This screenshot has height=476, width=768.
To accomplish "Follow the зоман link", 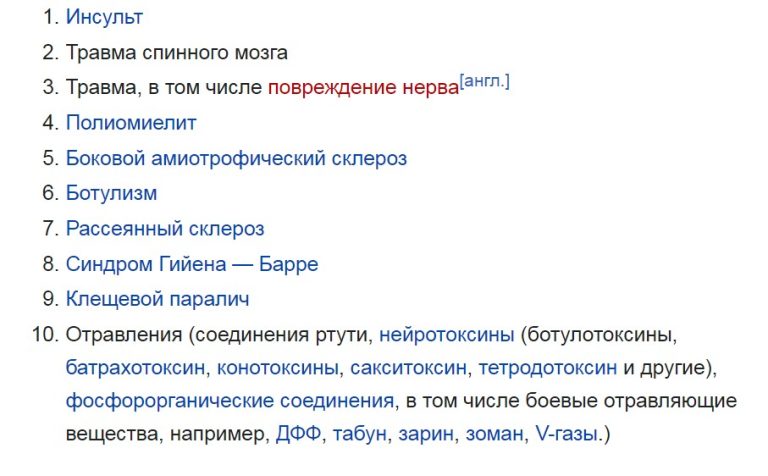I will [495, 434].
